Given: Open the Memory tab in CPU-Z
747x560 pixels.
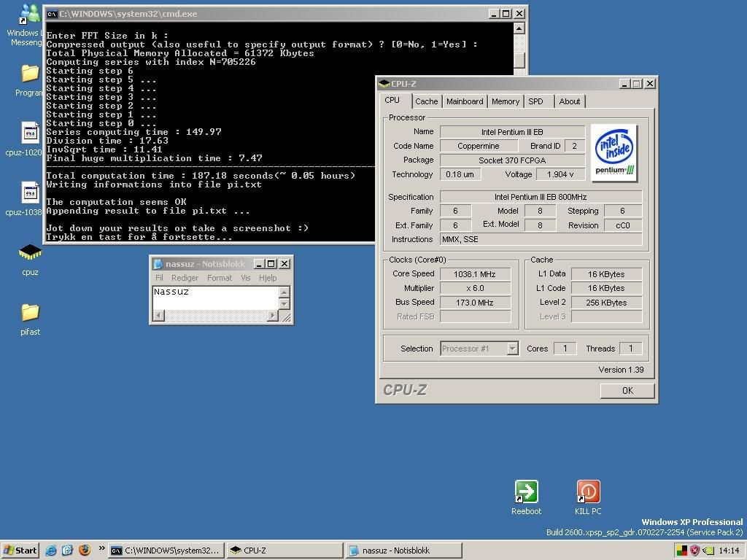Looking at the screenshot, I should (506, 101).
